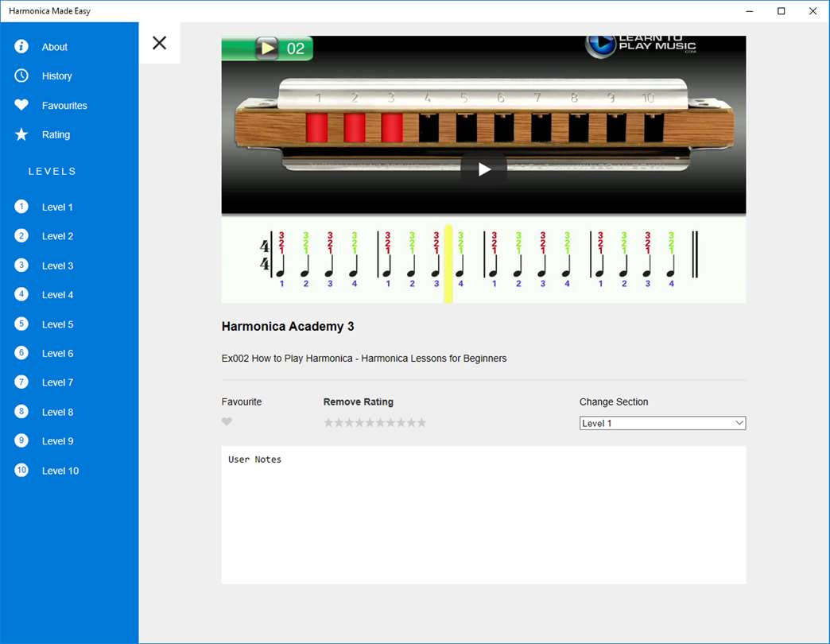Click the Level 7 number badge
The image size is (830, 644).
point(21,382)
